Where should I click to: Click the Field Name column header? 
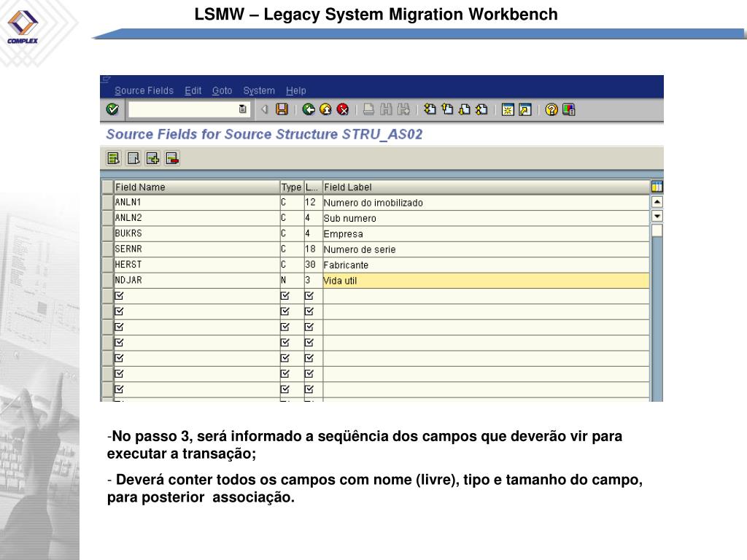[x=197, y=187]
